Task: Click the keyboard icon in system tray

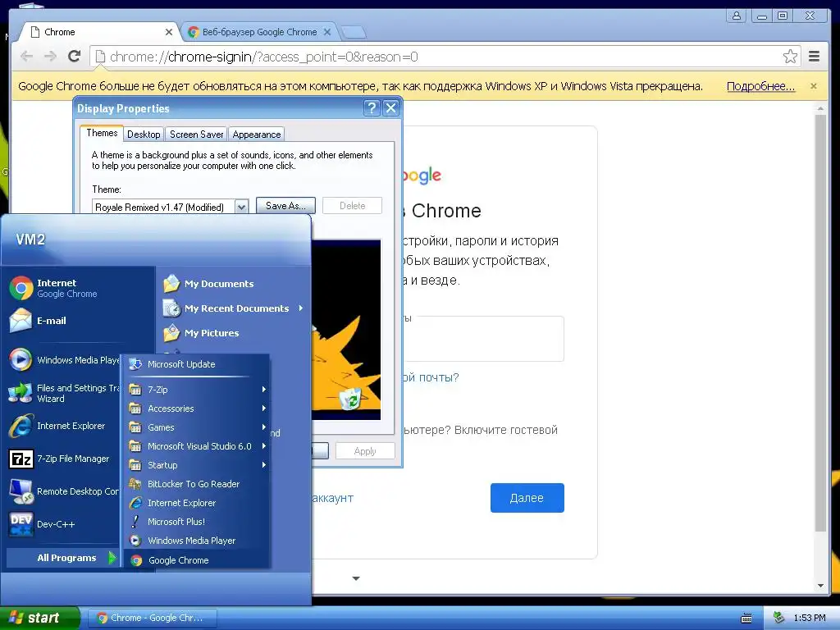Action: [746, 619]
